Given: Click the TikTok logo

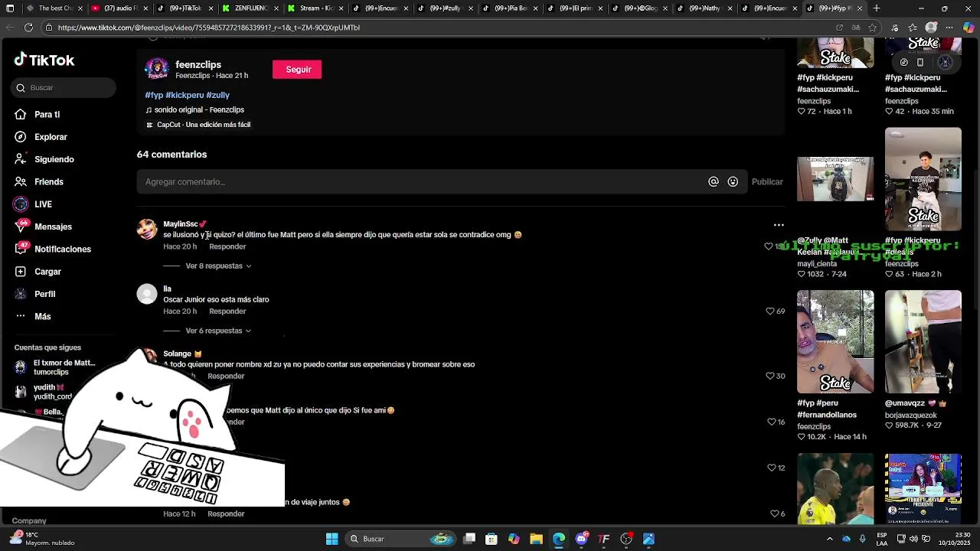Looking at the screenshot, I should (x=44, y=60).
